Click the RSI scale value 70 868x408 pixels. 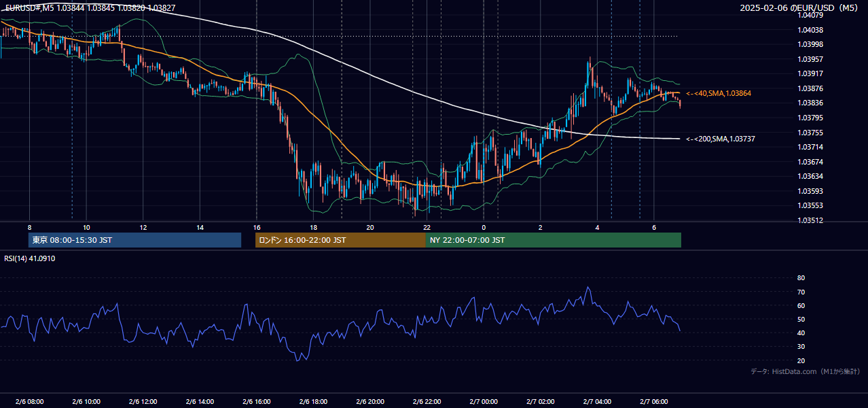click(x=801, y=292)
